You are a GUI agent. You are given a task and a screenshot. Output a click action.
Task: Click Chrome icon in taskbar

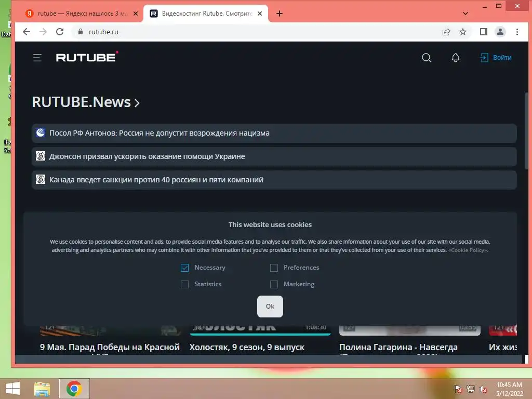74,389
